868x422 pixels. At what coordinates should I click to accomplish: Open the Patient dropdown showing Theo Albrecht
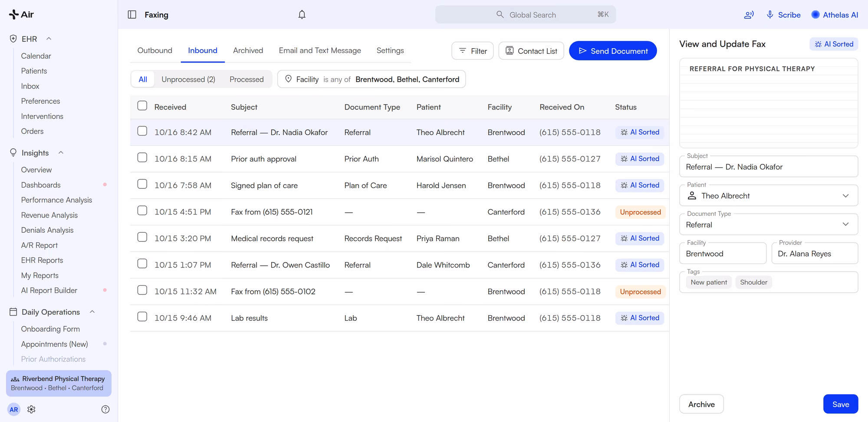tap(769, 195)
